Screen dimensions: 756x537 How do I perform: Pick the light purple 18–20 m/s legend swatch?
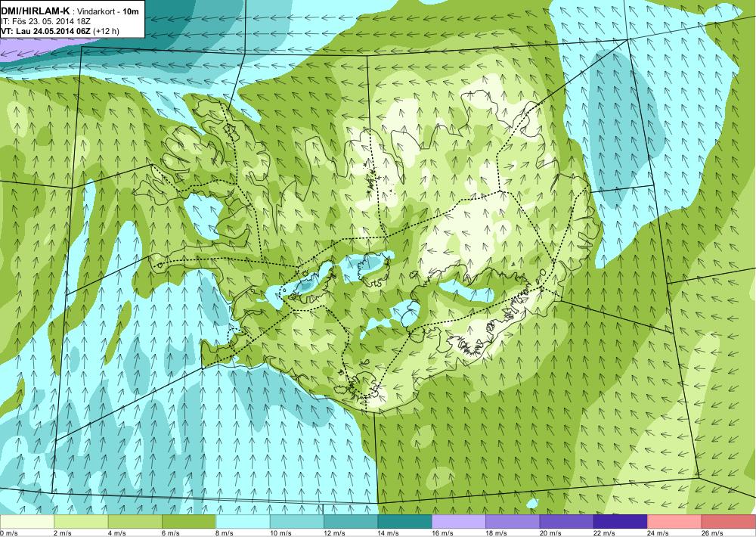pyautogui.click(x=513, y=522)
